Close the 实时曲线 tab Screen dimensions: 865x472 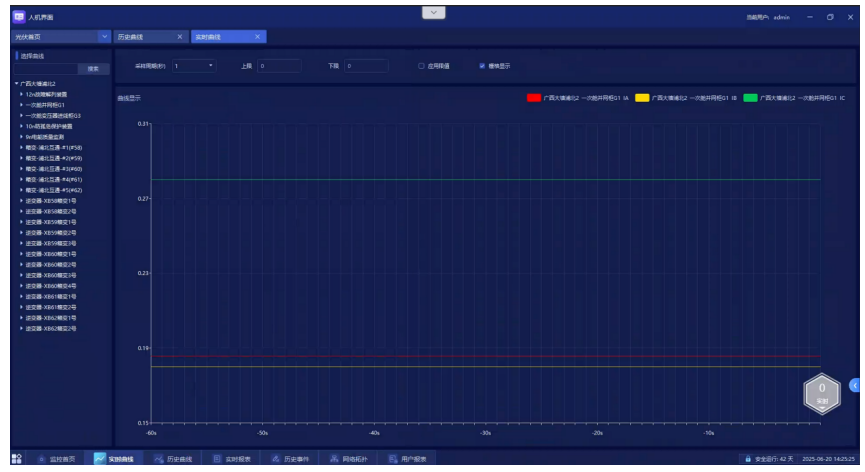point(257,37)
